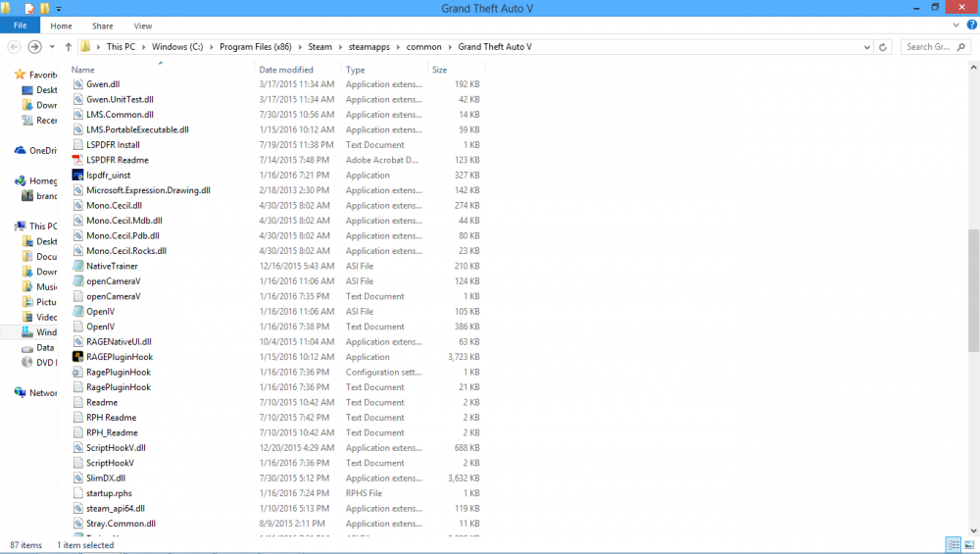Select the RAGEPluginHook application icon
Viewport: 980px width, 554px height.
77,356
